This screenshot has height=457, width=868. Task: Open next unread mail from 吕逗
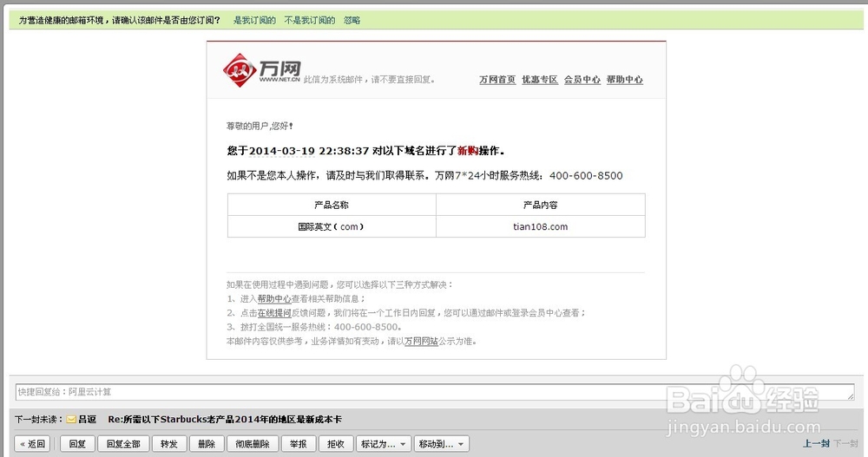coord(224,420)
